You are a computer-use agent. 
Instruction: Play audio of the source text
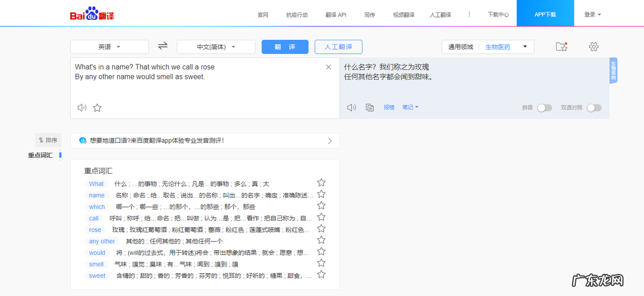(82, 108)
